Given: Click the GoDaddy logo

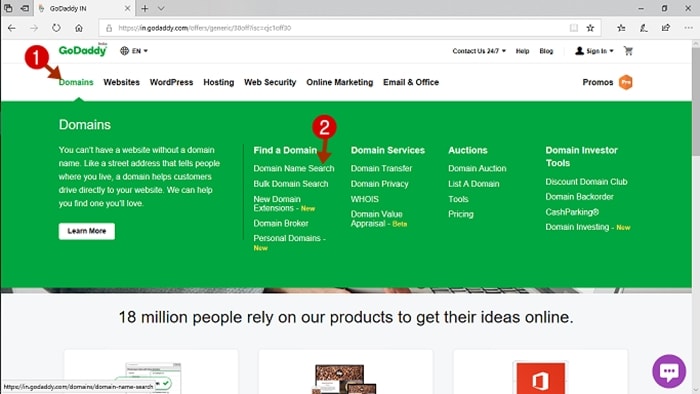Looking at the screenshot, I should tap(83, 50).
